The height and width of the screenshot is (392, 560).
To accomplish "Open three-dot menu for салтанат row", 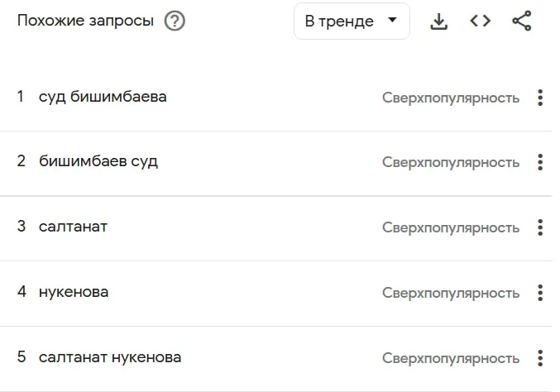I will (x=540, y=227).
